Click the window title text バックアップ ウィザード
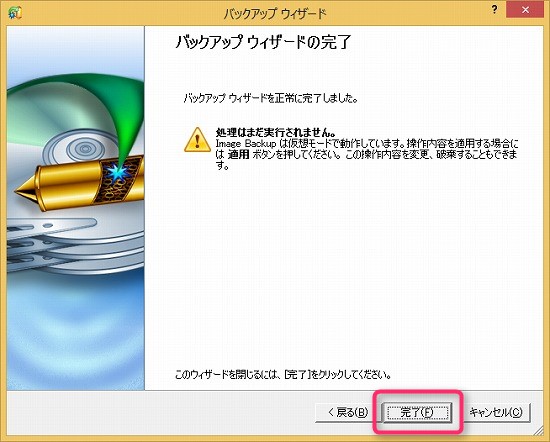The height and width of the screenshot is (442, 550). (275, 14)
